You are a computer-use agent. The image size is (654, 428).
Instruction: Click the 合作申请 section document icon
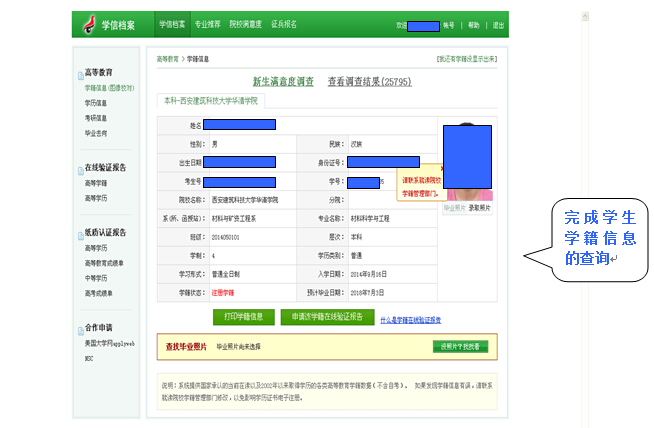pyautogui.click(x=81, y=330)
